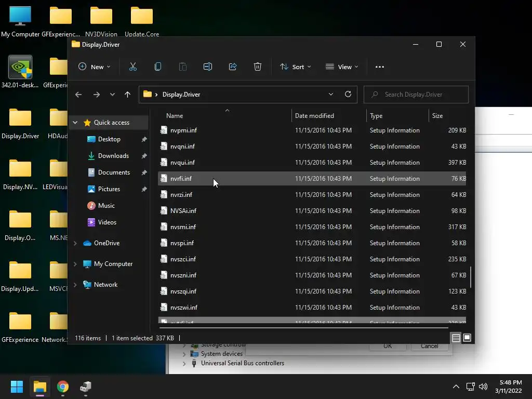This screenshot has width=532, height=399.
Task: Click the volume speaker tray icon
Action: pyautogui.click(x=483, y=387)
